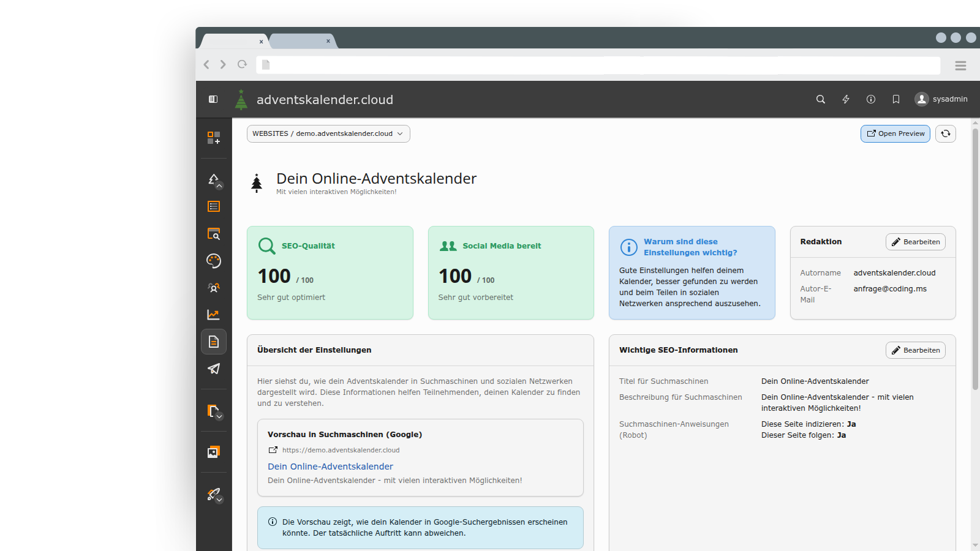Click the anfrage@coding.ms email value
This screenshot has height=551, width=980.
click(890, 289)
